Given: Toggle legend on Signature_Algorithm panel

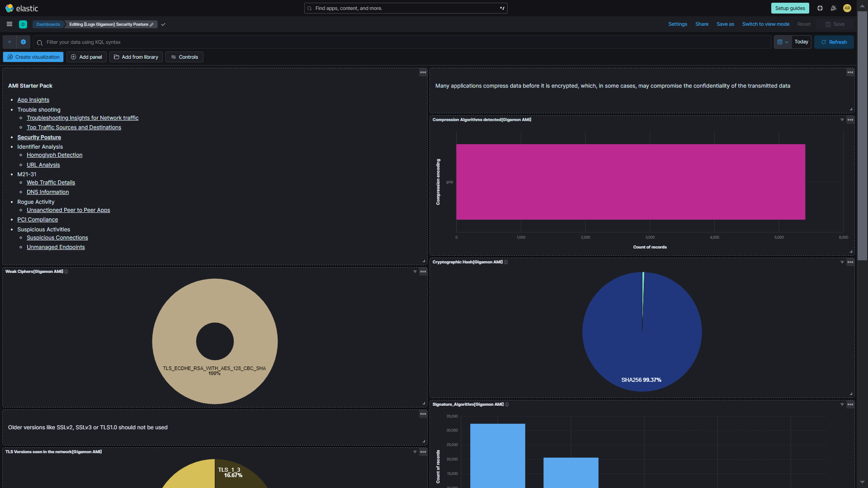Looking at the screenshot, I should click(x=842, y=404).
